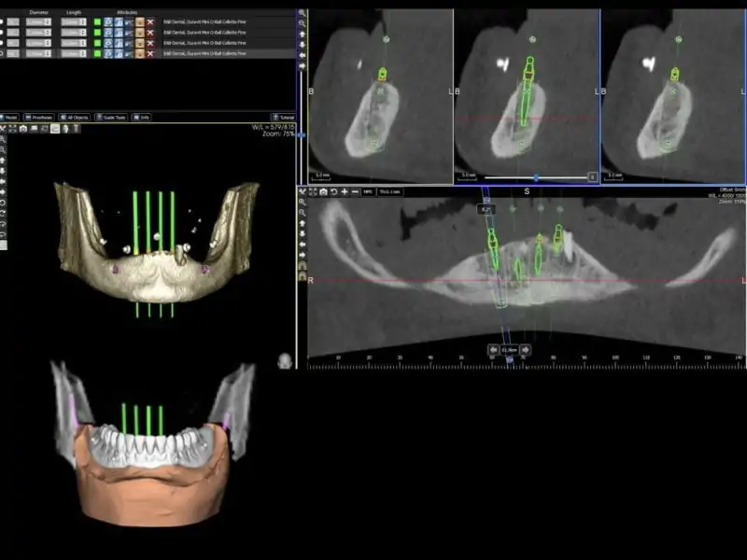The width and height of the screenshot is (747, 560).
Task: Delete the first implant using red X
Action: click(x=149, y=21)
